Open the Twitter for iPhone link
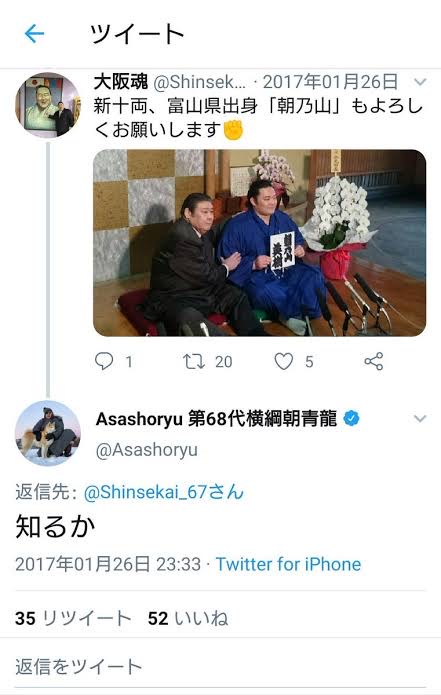The height and width of the screenshot is (695, 441). tap(288, 564)
